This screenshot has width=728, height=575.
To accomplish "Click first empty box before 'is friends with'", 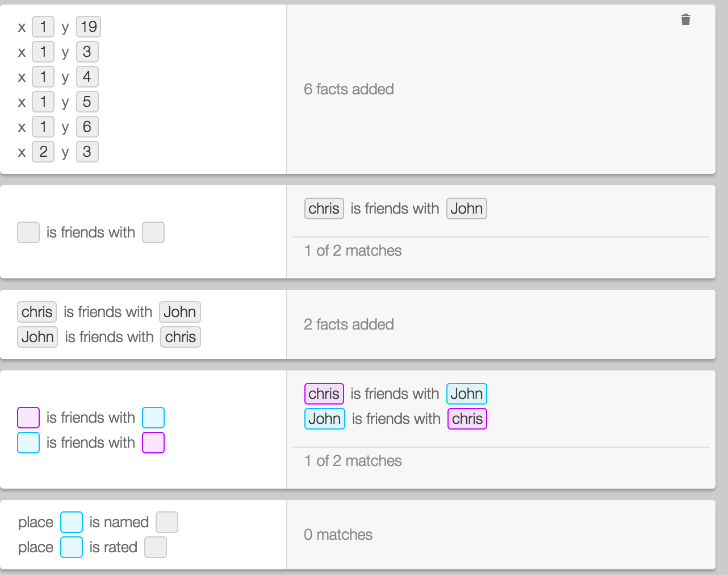I will (x=28, y=232).
